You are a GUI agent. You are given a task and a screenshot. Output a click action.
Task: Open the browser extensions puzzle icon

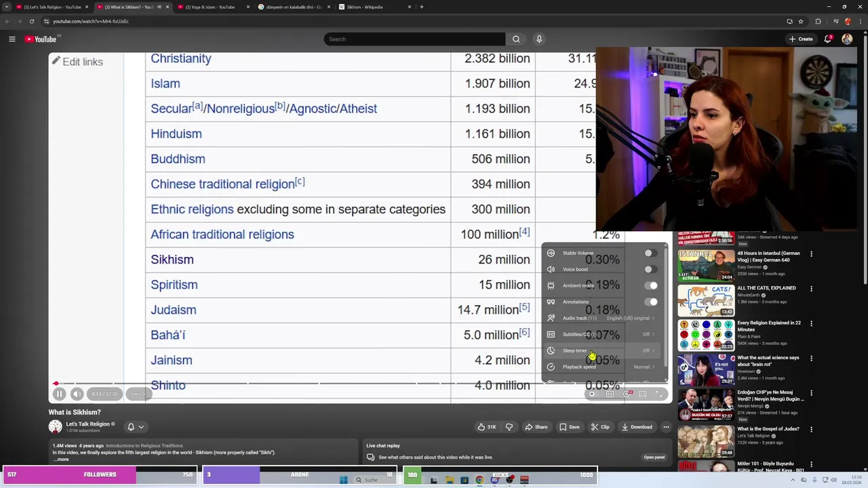click(818, 21)
